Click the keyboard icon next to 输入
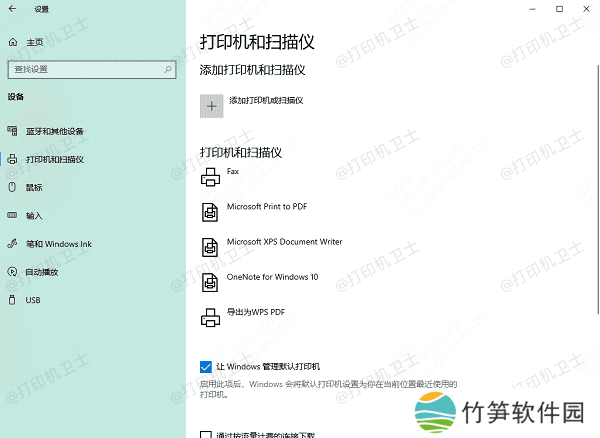The image size is (600, 438). click(x=12, y=215)
